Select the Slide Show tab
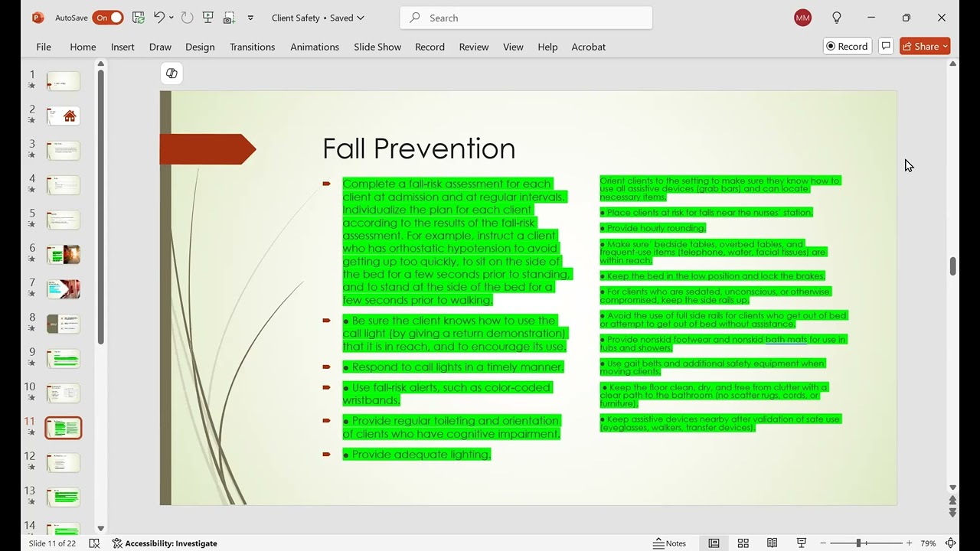 click(x=377, y=47)
